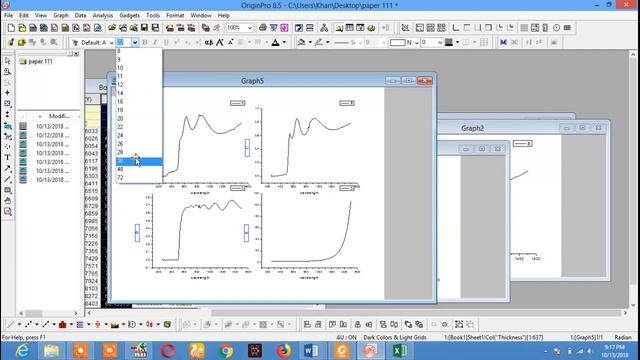Viewport: 640px width, 360px height.
Task: Open the fill pattern N dropdown
Action: [x=416, y=42]
